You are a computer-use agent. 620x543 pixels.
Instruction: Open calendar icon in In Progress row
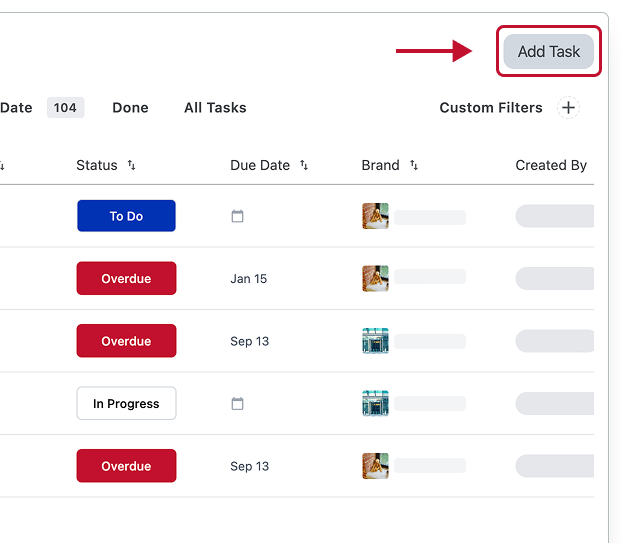(x=238, y=404)
